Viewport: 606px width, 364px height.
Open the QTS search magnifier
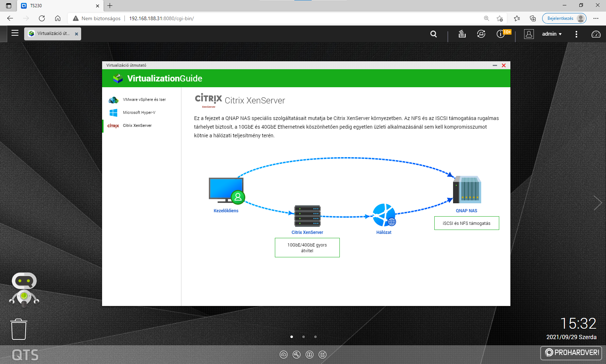point(434,34)
